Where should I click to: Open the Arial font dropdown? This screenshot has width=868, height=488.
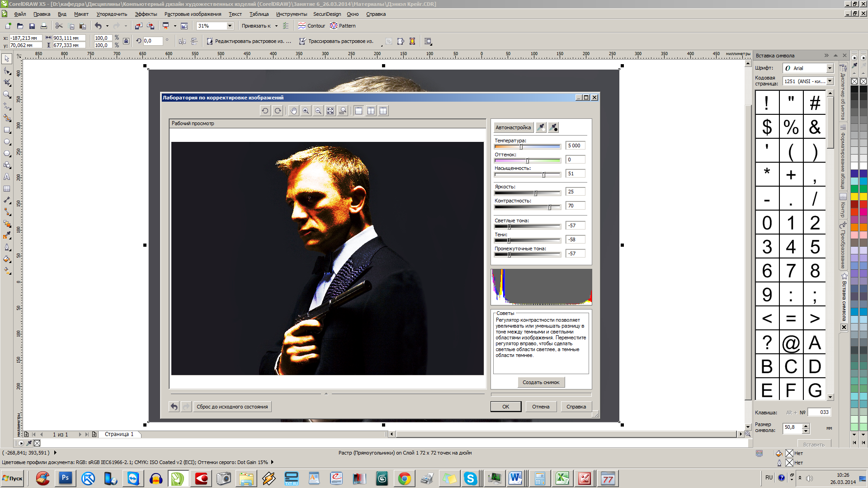click(x=830, y=68)
